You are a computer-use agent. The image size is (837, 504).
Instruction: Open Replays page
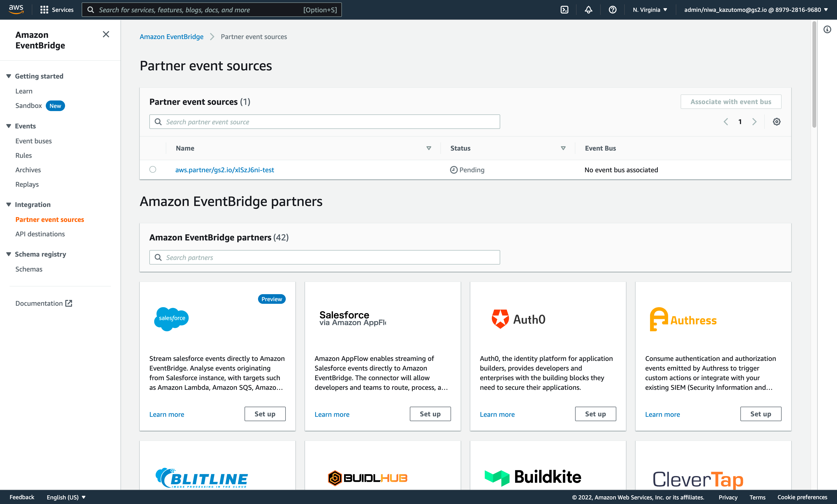point(27,184)
